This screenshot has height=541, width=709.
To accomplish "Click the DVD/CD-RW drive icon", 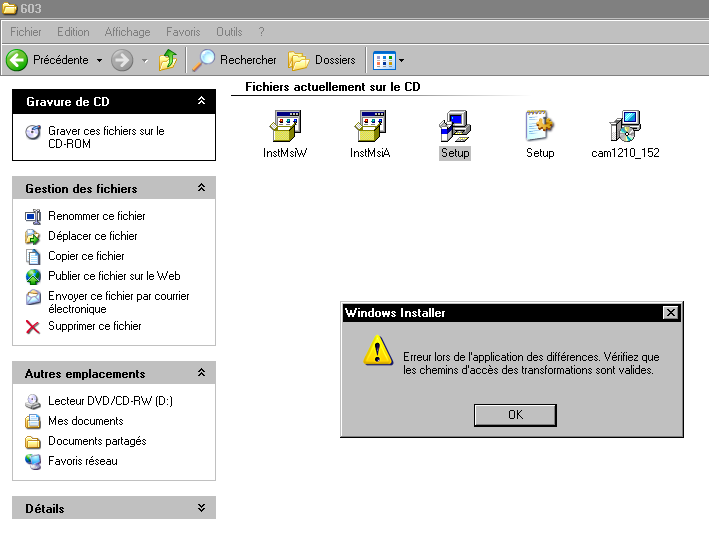I will (33, 401).
